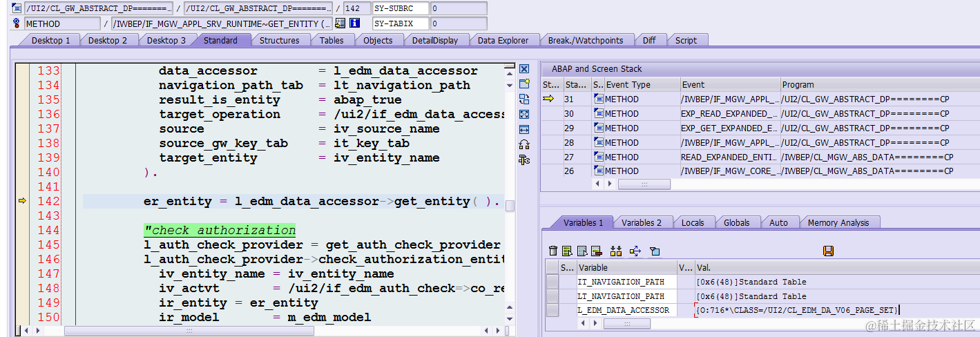Click the close tool icon beside the source editor

click(524, 69)
